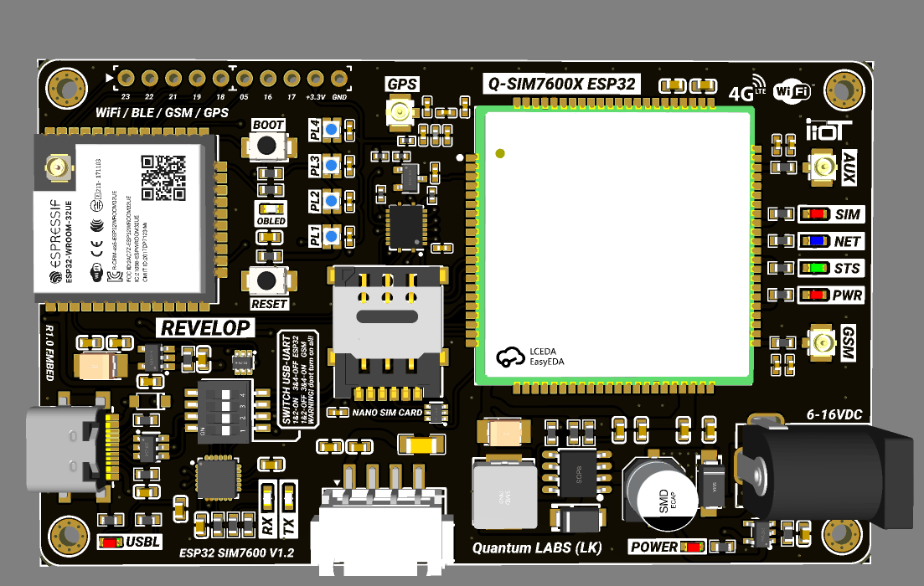
Task: Click the WiFi logo on silkscreen
Action: click(x=792, y=90)
